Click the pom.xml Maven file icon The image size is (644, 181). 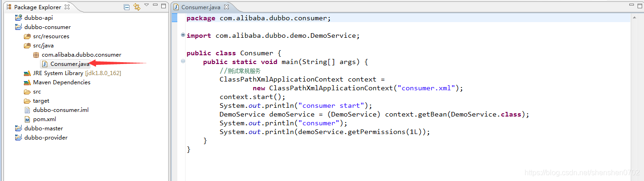27,119
